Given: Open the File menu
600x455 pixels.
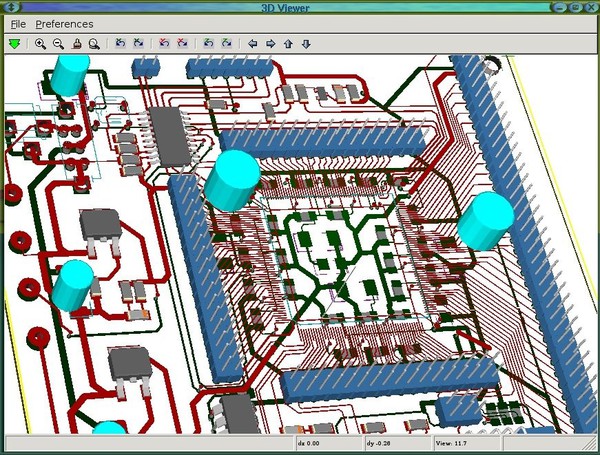Looking at the screenshot, I should (x=18, y=24).
